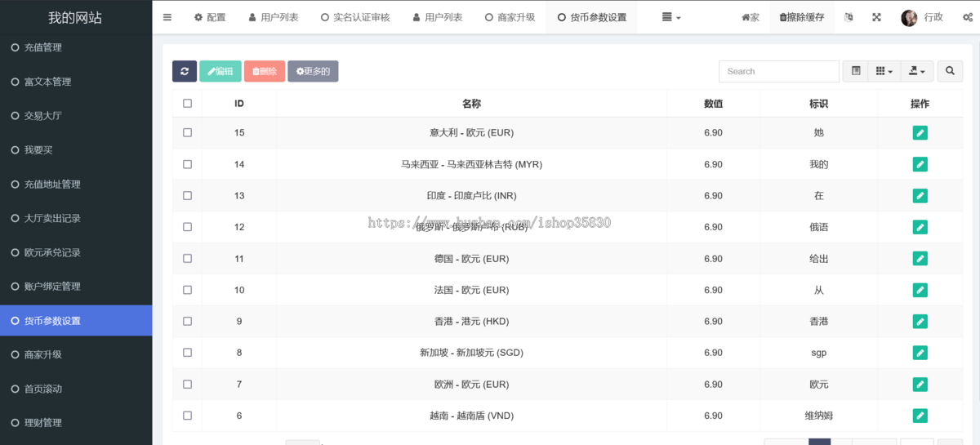
Task: Edit the row with ID 7
Action: tap(920, 385)
